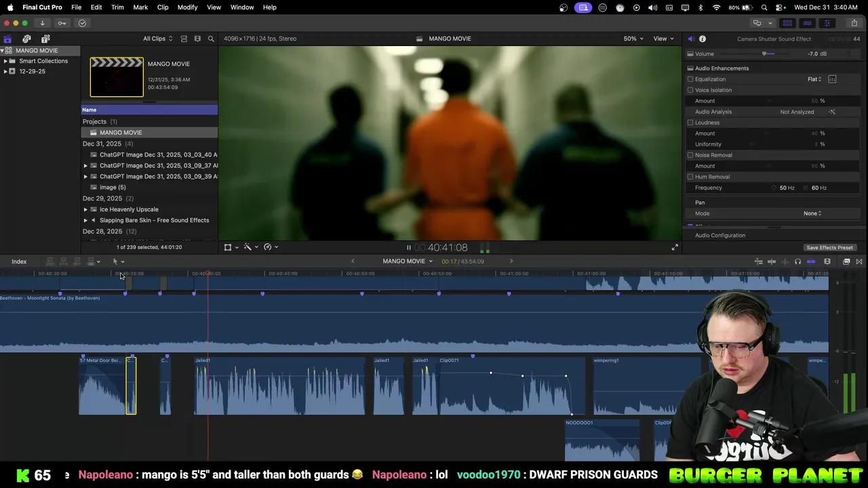868x488 pixels.
Task: Open the Share export button
Action: coord(854,23)
